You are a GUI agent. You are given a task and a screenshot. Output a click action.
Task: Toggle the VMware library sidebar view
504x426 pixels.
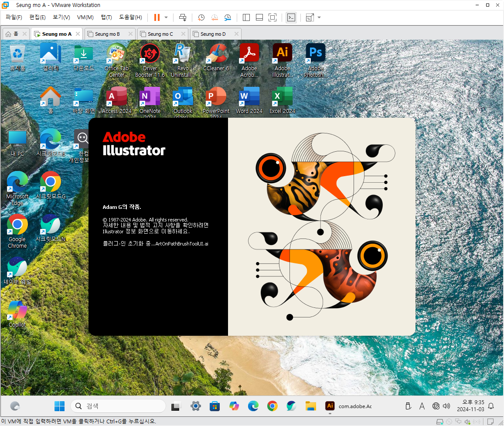[x=246, y=17]
